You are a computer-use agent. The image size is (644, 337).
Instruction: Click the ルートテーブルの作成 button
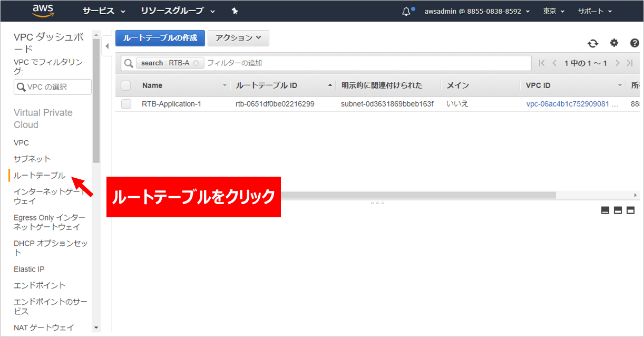point(160,38)
